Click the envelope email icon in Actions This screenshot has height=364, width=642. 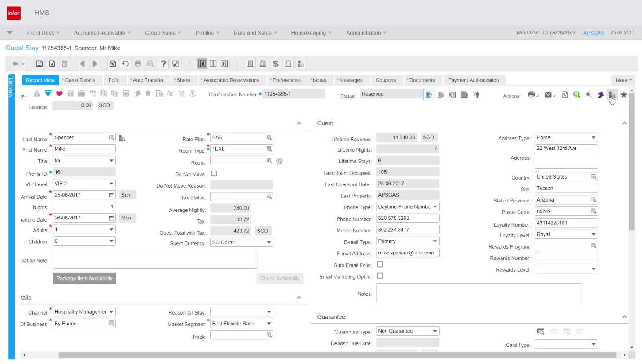coord(548,95)
